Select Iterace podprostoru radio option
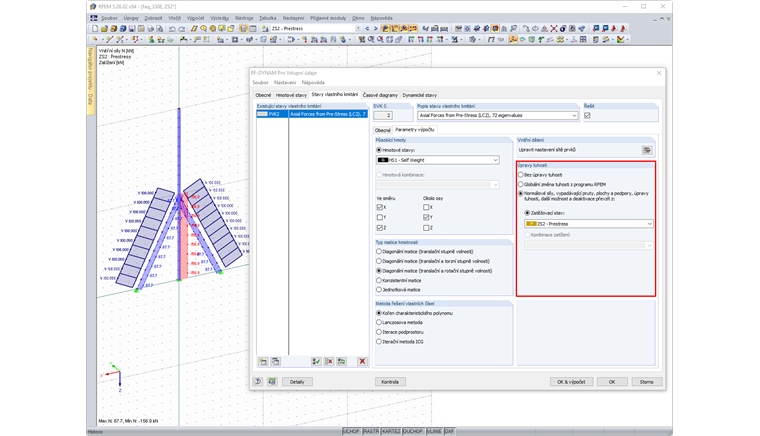Viewport: 760px width, 436px height. 379,332
